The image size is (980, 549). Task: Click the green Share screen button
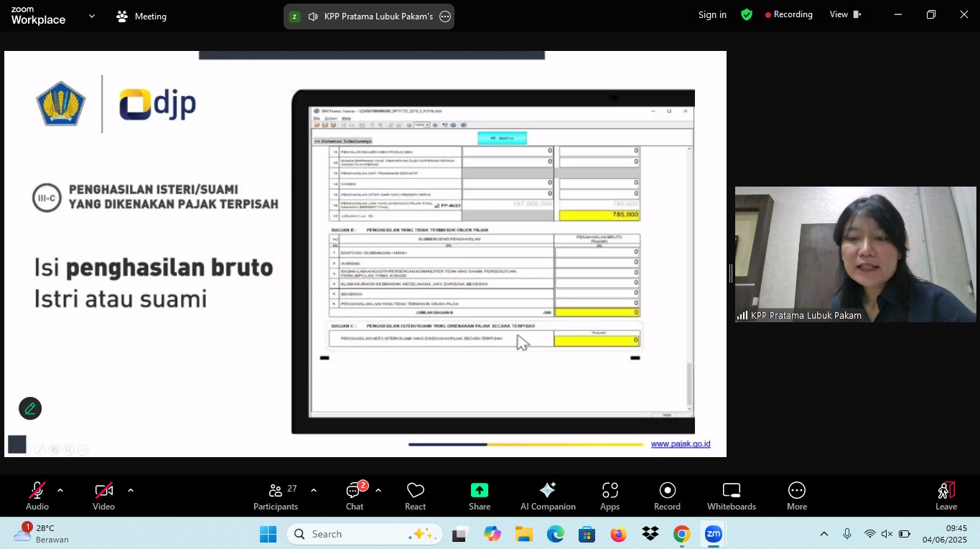tap(479, 496)
